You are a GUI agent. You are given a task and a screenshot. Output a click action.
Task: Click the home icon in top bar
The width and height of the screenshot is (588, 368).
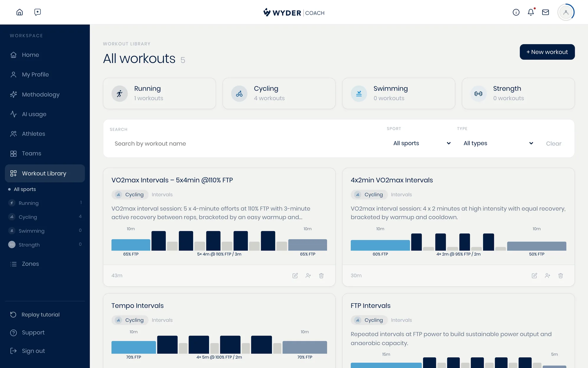pos(19,12)
